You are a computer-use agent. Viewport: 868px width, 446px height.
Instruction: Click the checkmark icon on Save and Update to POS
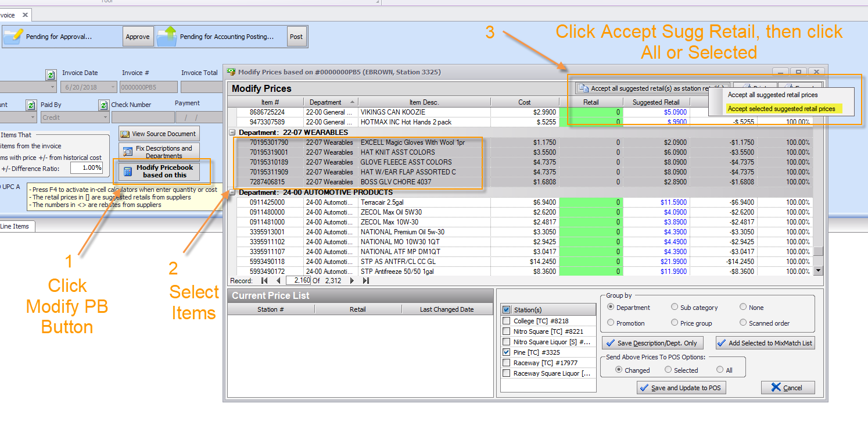click(x=644, y=388)
